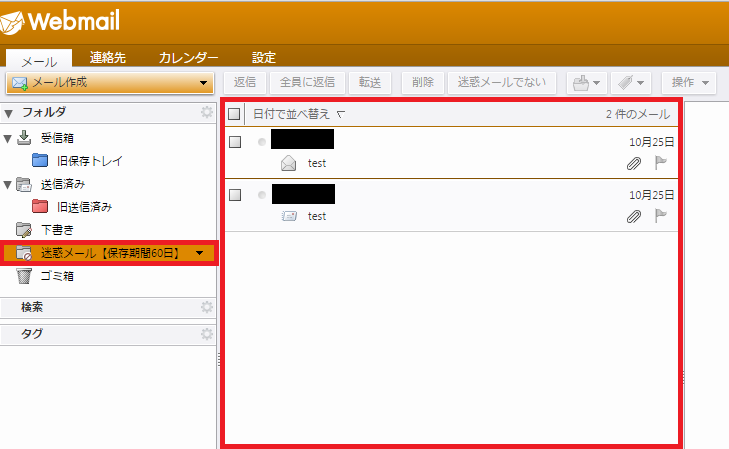The image size is (729, 449).
Task: Open the red 旧送信済み folder
Action: pyautogui.click(x=83, y=207)
